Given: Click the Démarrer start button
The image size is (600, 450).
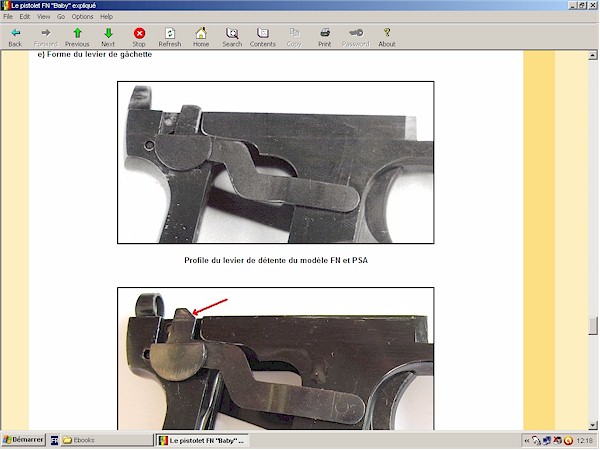Looking at the screenshot, I should (x=21, y=441).
